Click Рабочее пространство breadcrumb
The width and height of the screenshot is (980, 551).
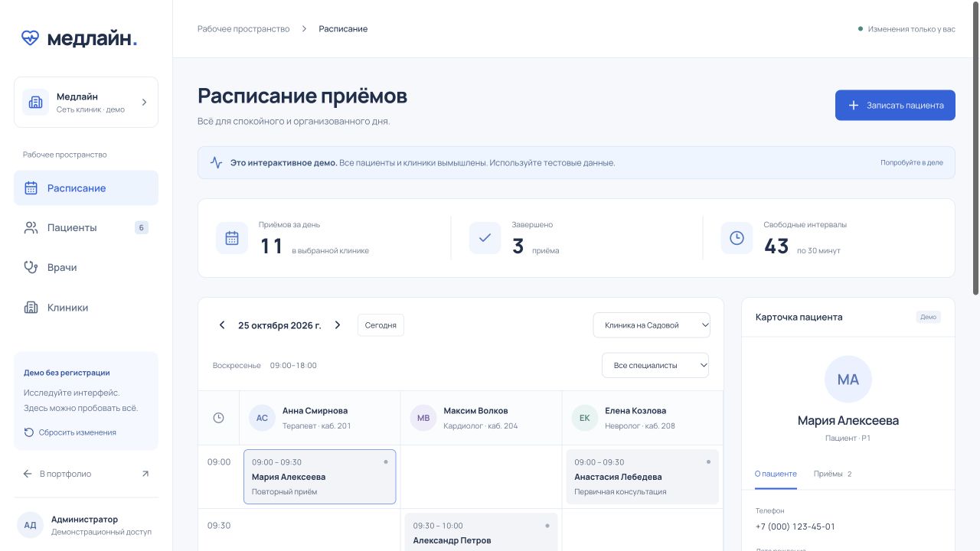pyautogui.click(x=243, y=29)
